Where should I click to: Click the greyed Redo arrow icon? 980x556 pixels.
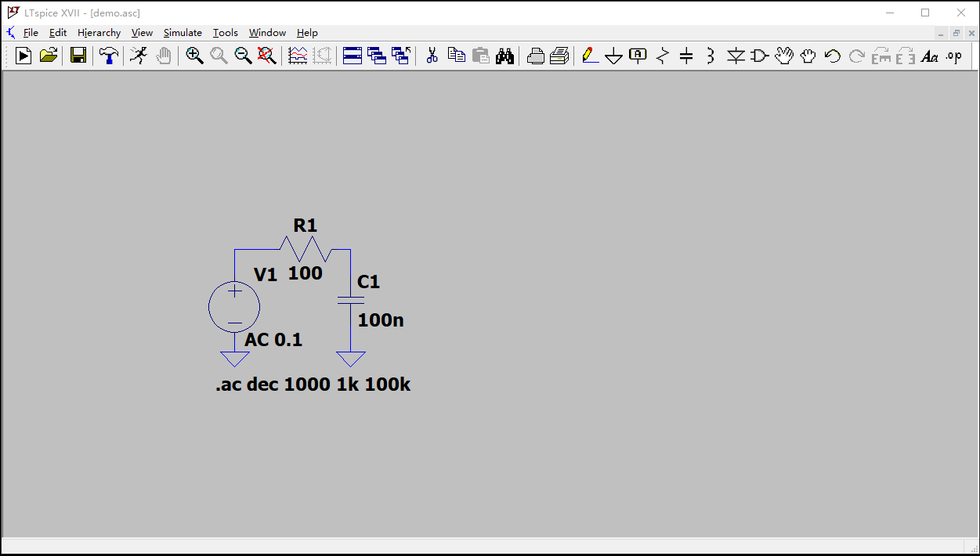coord(857,56)
